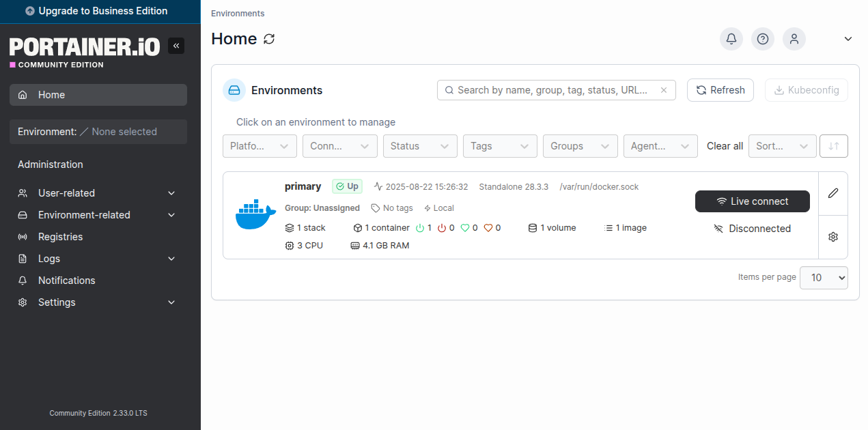Click Group: Unassigned text
This screenshot has height=430, width=868.
tap(322, 208)
